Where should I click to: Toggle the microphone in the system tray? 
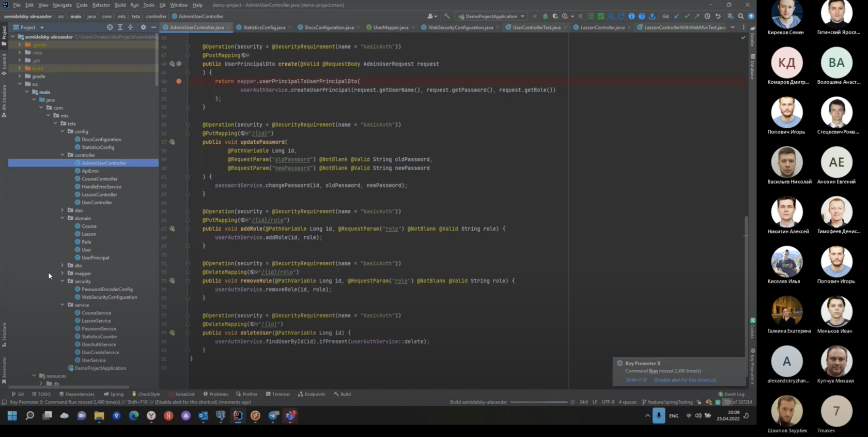pyautogui.click(x=658, y=415)
